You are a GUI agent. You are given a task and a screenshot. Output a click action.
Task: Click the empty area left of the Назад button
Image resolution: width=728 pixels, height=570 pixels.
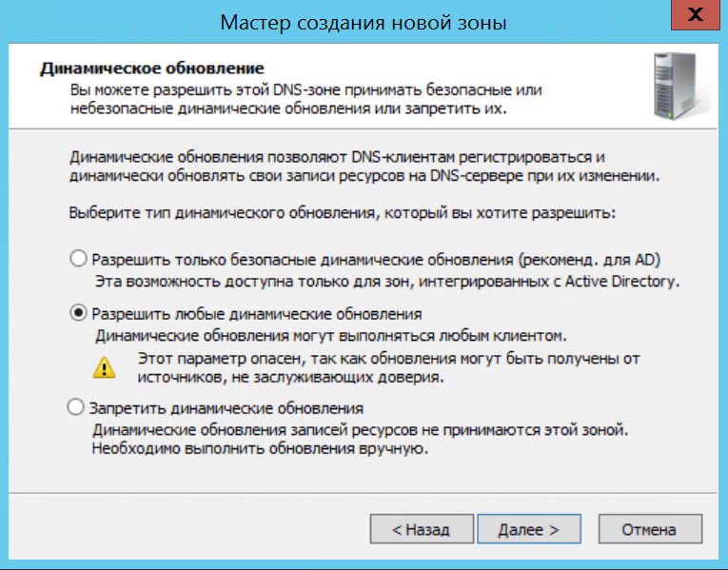pyautogui.click(x=209, y=529)
